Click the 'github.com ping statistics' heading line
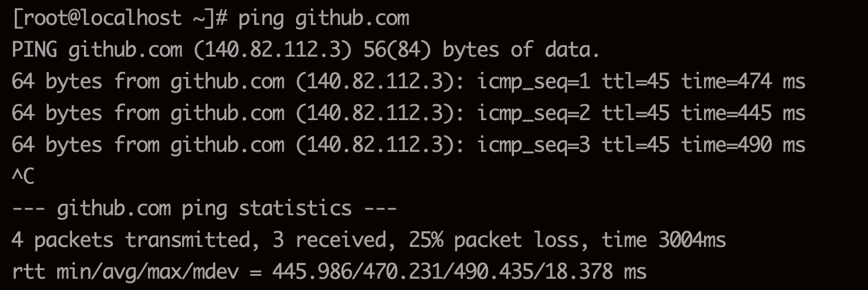 [204, 208]
